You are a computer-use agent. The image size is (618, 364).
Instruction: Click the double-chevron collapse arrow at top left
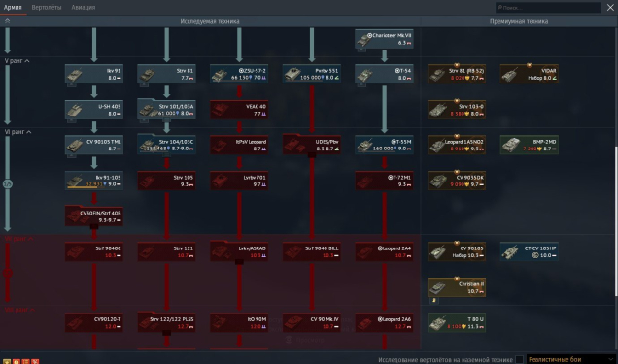(7, 21)
